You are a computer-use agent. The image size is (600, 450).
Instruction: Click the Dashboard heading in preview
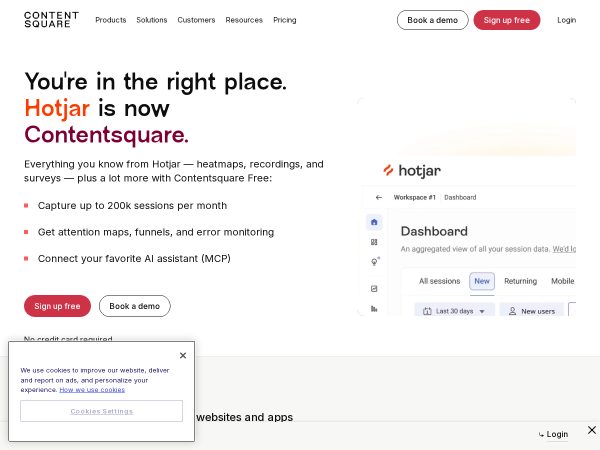pyautogui.click(x=434, y=231)
